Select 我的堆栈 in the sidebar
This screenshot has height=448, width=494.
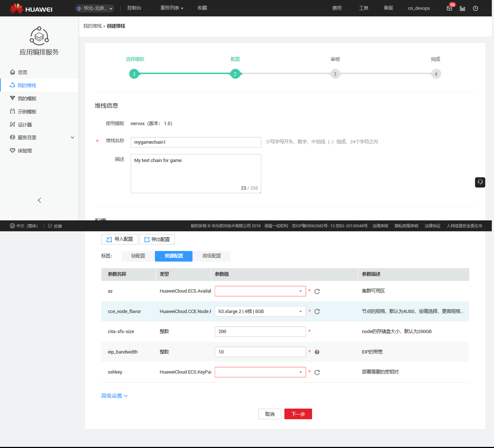tap(39, 85)
